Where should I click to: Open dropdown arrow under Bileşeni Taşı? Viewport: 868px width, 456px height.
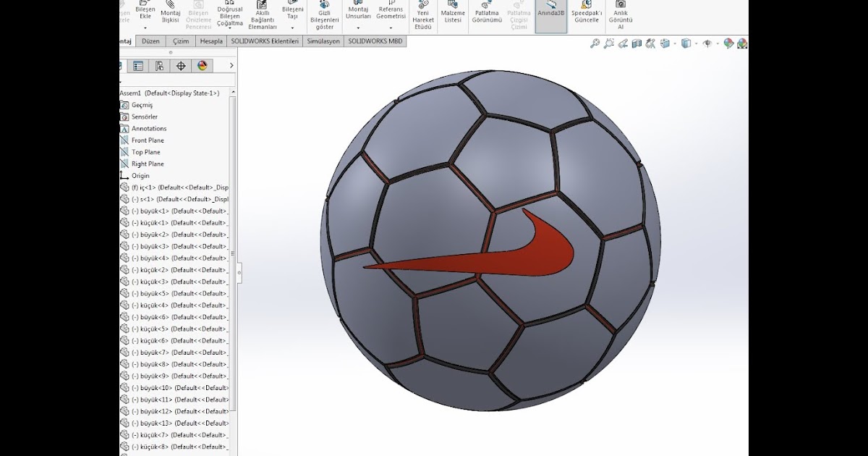point(292,28)
